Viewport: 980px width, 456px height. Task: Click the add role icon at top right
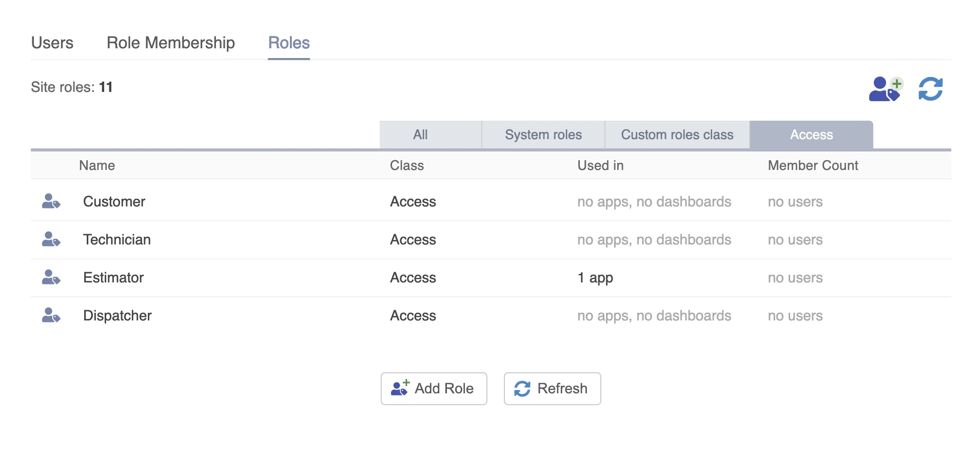click(885, 89)
